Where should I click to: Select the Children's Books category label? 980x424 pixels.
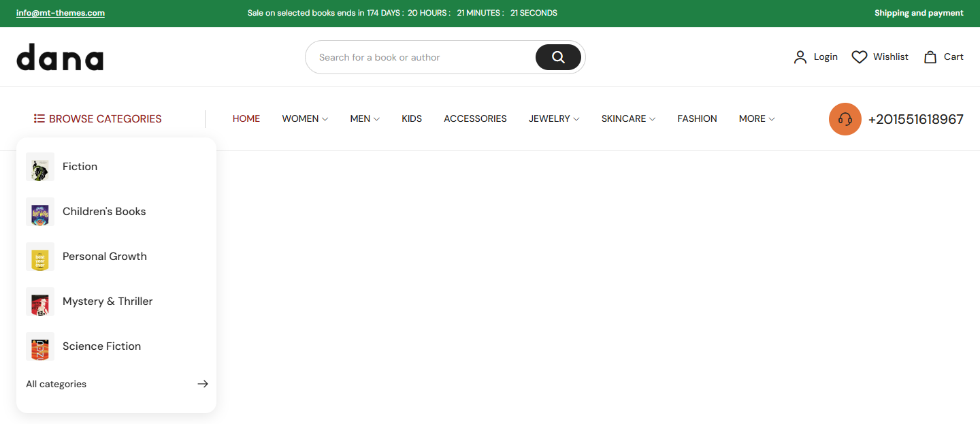104,212
